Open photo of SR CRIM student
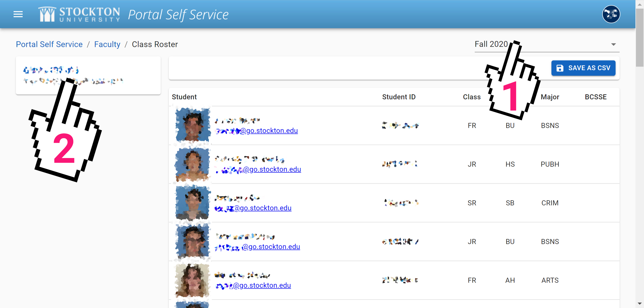The image size is (644, 308). (x=193, y=203)
